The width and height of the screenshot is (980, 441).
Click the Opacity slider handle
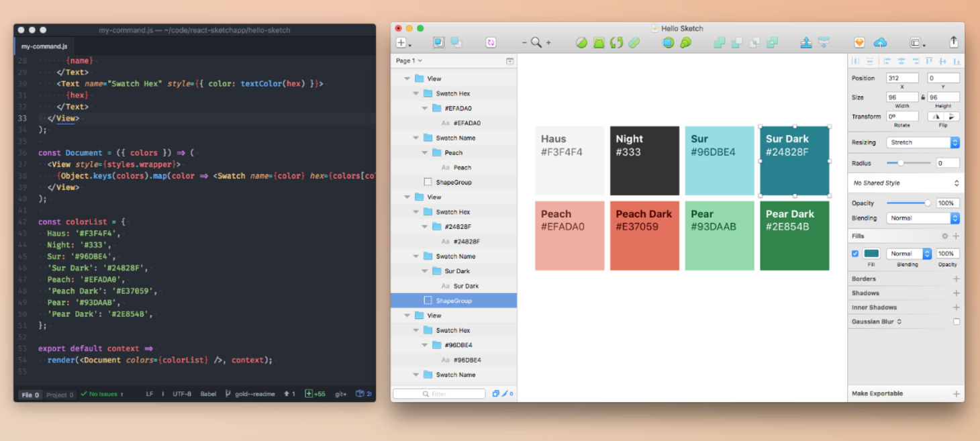click(928, 203)
